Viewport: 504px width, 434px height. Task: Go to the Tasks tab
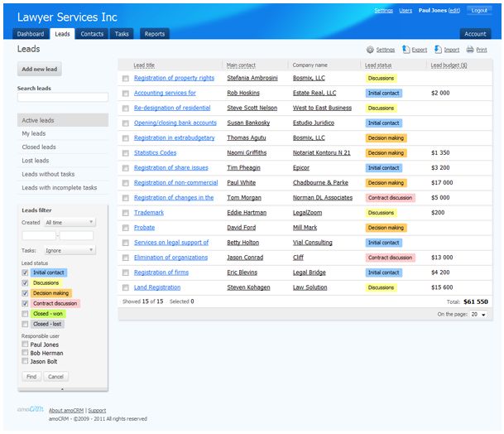coord(122,34)
